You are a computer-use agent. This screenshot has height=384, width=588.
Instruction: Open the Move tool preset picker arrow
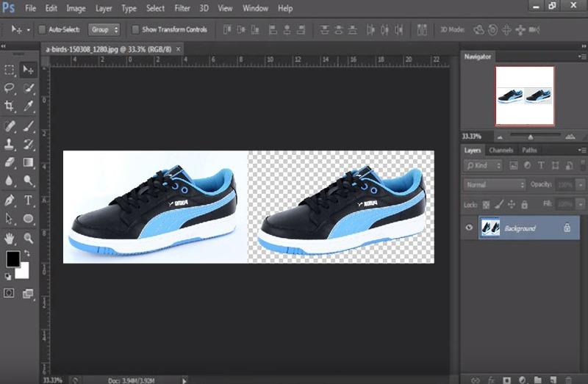coord(28,29)
